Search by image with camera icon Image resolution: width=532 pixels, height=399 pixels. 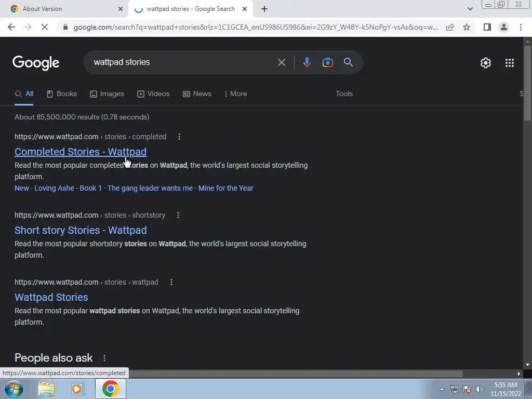tap(327, 62)
